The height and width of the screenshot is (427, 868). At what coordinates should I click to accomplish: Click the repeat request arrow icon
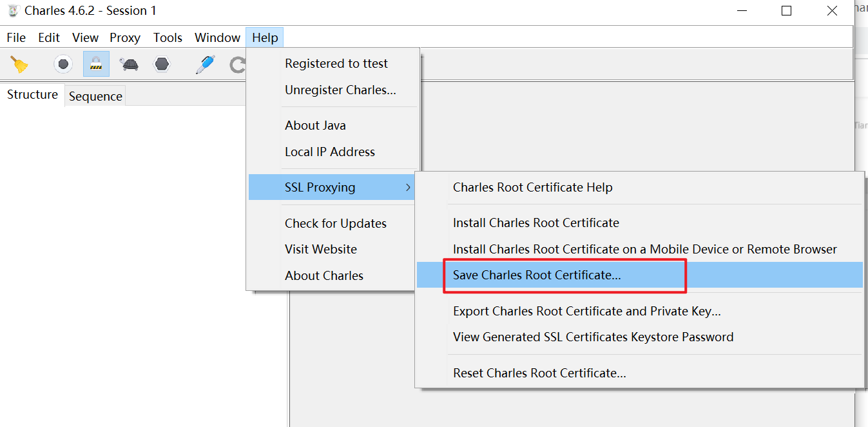click(238, 64)
